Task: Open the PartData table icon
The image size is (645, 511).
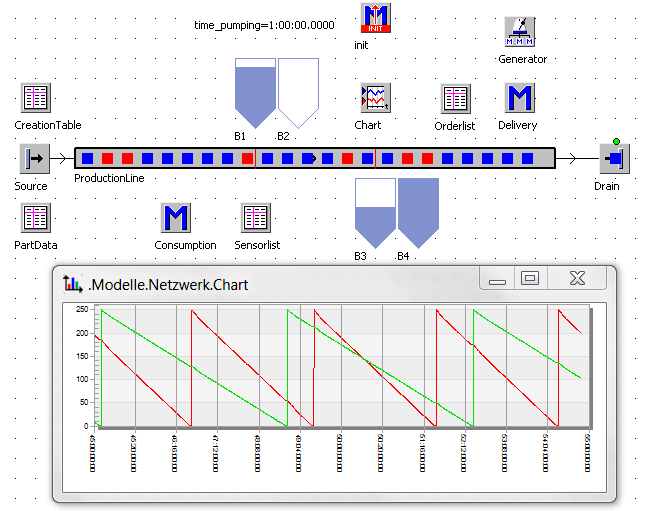Action: (x=36, y=218)
